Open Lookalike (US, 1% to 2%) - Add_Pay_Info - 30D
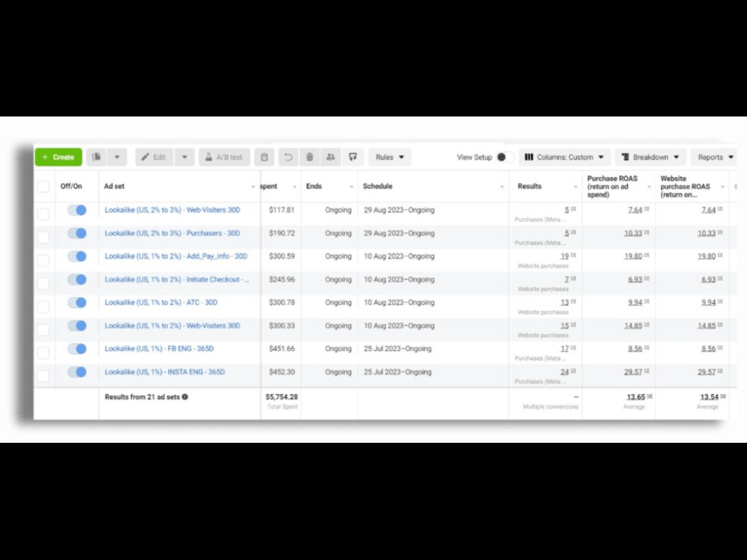 tap(176, 256)
